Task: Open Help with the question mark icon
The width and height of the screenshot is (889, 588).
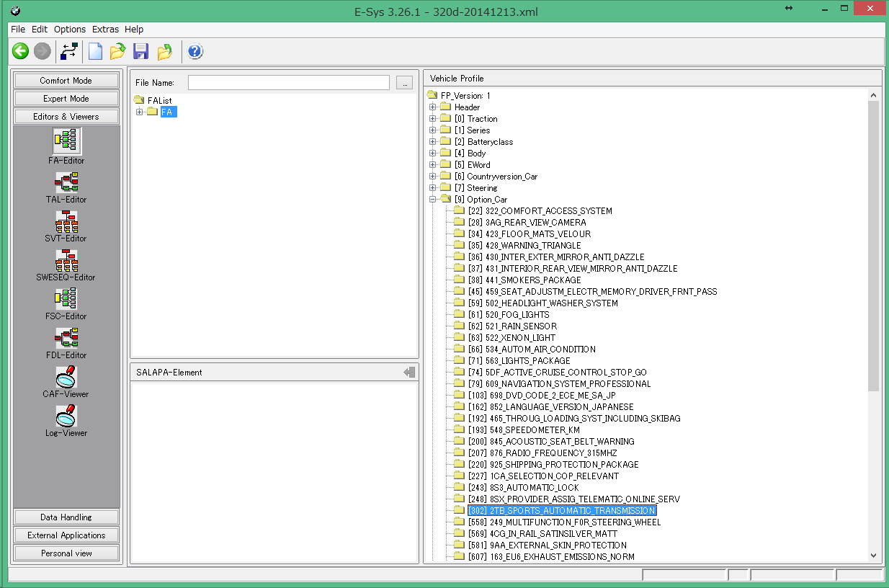Action: tap(195, 51)
